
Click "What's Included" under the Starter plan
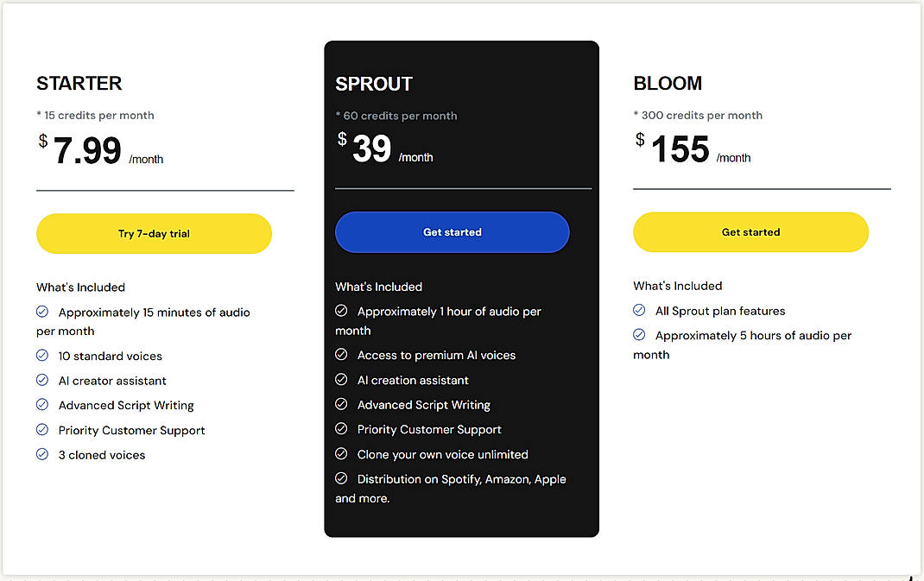coord(80,287)
